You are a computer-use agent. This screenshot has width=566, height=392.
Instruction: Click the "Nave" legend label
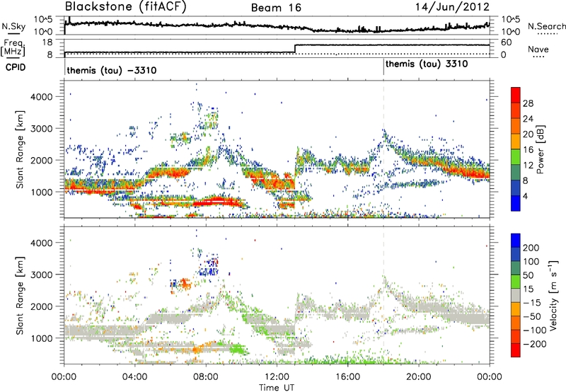[538, 49]
